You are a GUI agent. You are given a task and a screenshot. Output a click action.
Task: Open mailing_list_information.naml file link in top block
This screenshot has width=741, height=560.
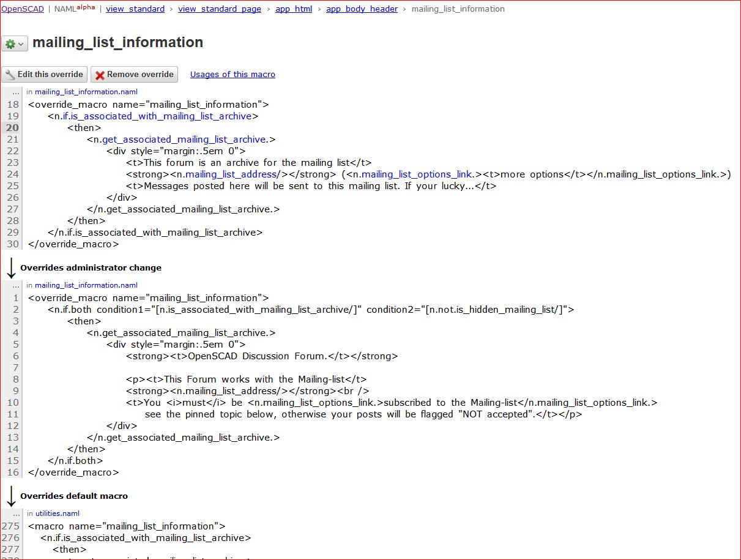coord(86,92)
